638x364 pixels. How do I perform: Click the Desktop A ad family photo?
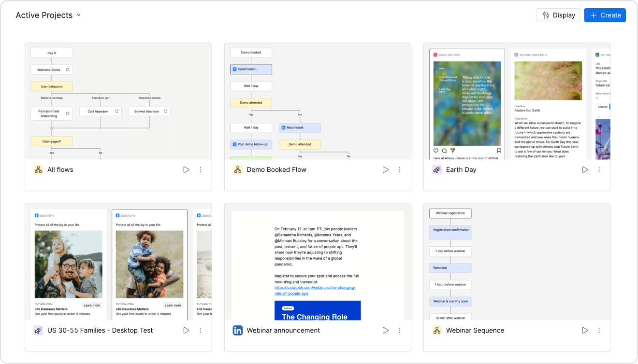coord(68,265)
